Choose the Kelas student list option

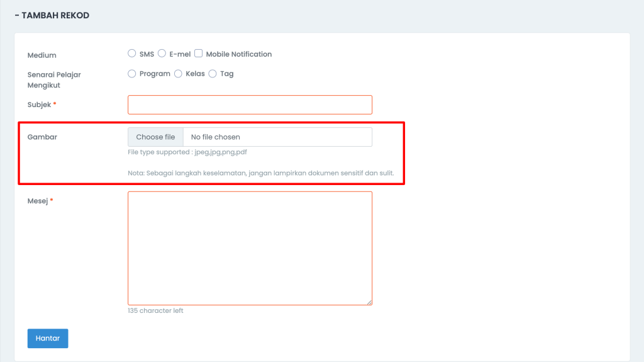tap(178, 74)
